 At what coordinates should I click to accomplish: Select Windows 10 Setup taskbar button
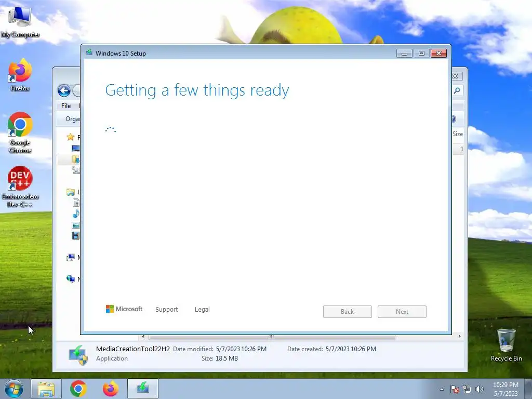tap(143, 389)
